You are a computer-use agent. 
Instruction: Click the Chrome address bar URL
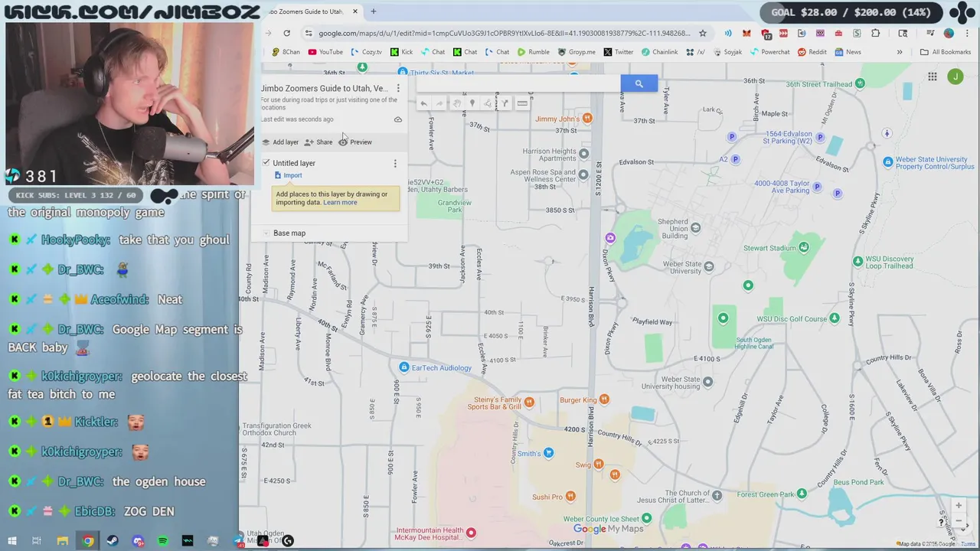tap(504, 33)
